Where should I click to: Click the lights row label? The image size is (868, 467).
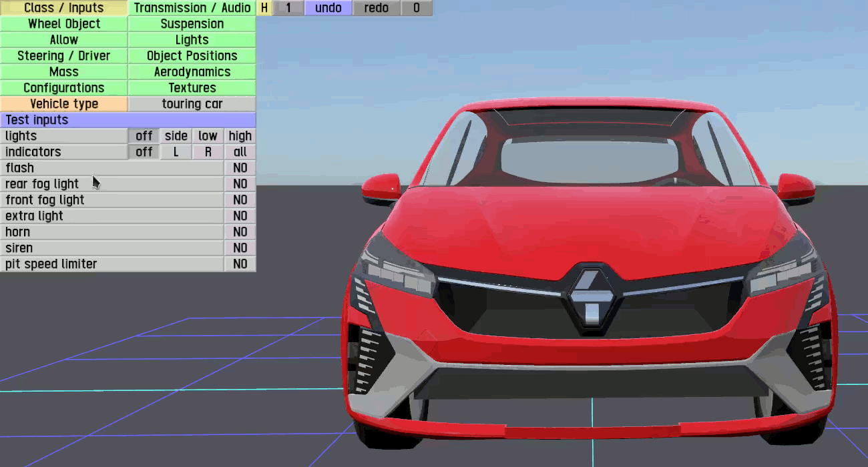[x=64, y=136]
